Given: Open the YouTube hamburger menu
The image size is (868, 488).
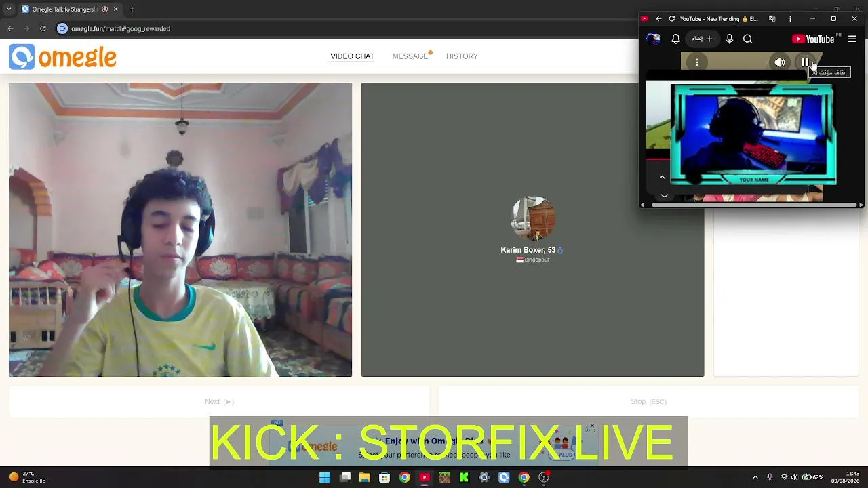Looking at the screenshot, I should pos(852,39).
